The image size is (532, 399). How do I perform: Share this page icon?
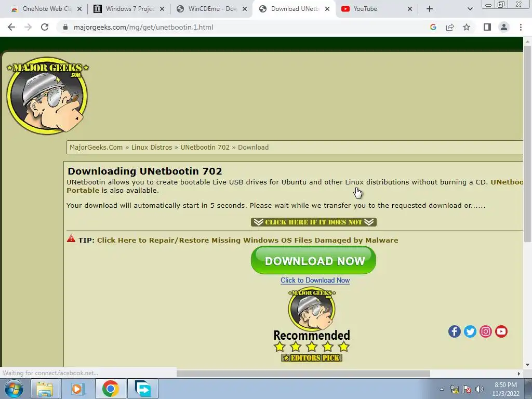pos(450,27)
